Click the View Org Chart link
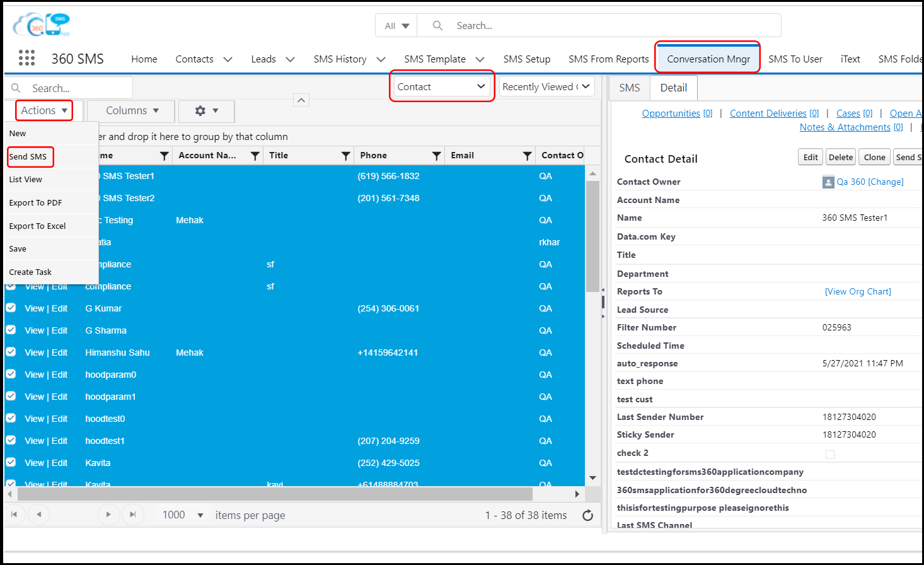Viewport: 924px width, 565px height. click(x=858, y=291)
